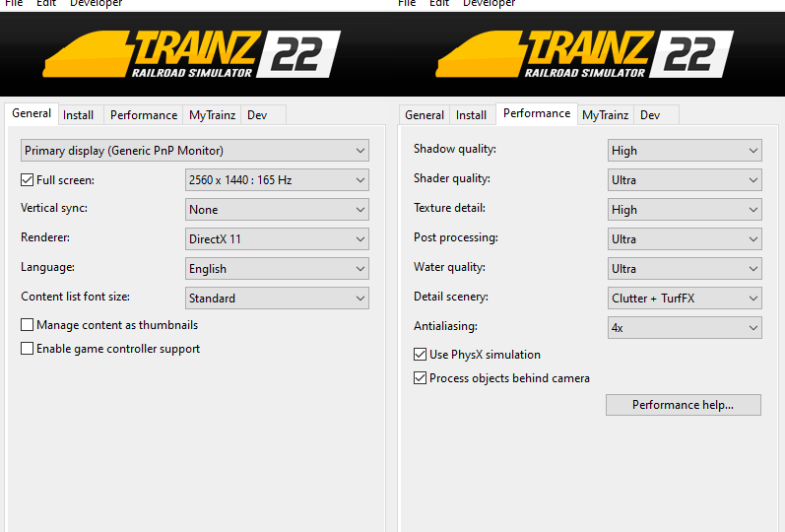
Task: Open Install tab in right window
Action: (471, 115)
